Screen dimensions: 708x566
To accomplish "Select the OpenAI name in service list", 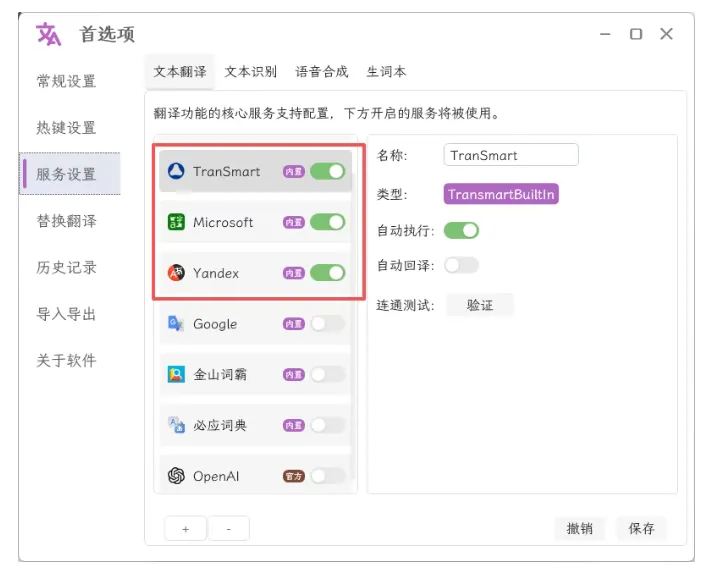I will [216, 476].
